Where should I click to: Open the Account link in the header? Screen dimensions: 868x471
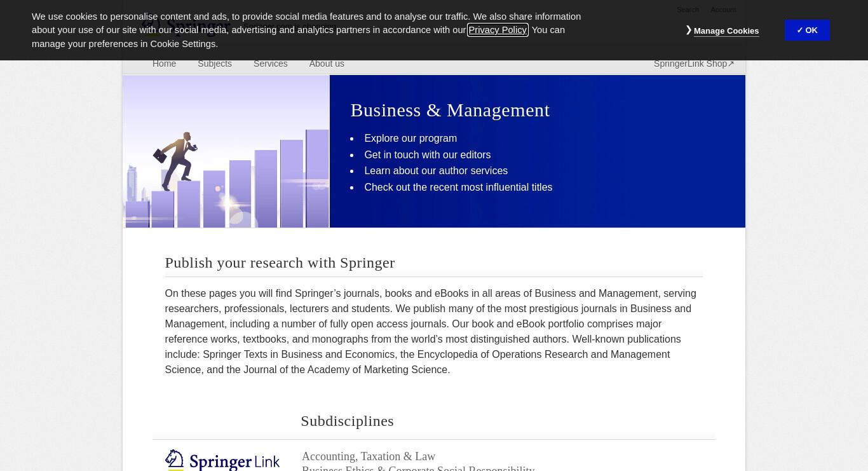723,10
